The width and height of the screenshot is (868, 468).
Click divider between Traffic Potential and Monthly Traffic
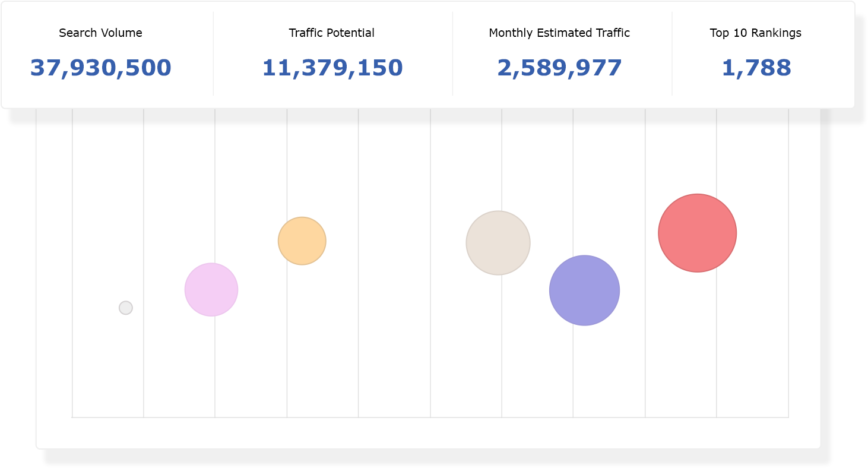click(x=452, y=53)
